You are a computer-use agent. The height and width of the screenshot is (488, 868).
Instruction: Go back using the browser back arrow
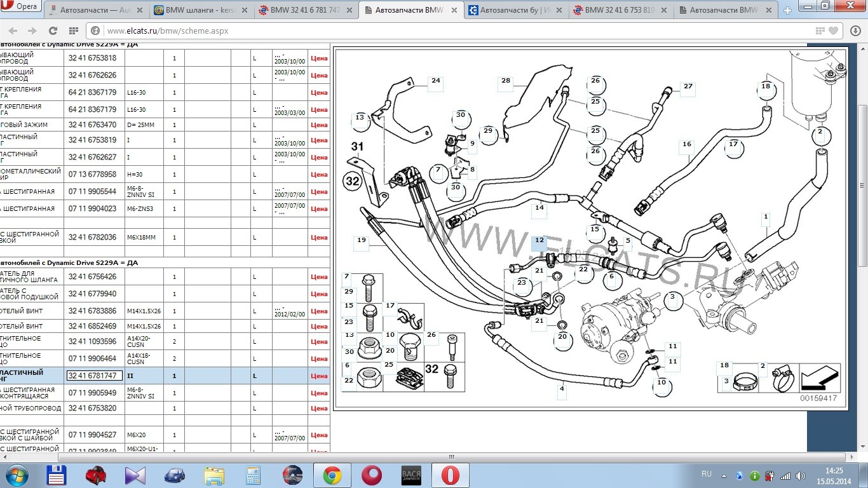click(14, 30)
